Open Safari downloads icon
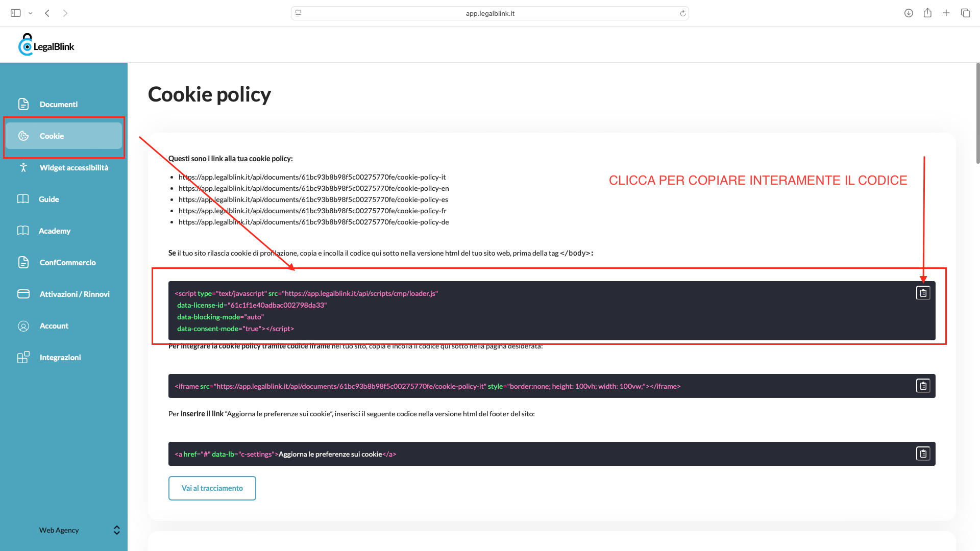 [909, 13]
